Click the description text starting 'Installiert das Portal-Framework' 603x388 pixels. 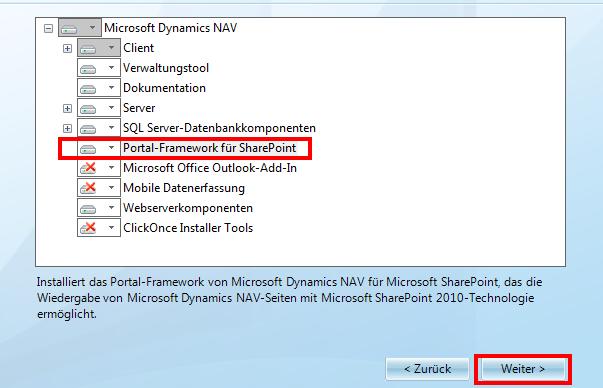(x=290, y=298)
